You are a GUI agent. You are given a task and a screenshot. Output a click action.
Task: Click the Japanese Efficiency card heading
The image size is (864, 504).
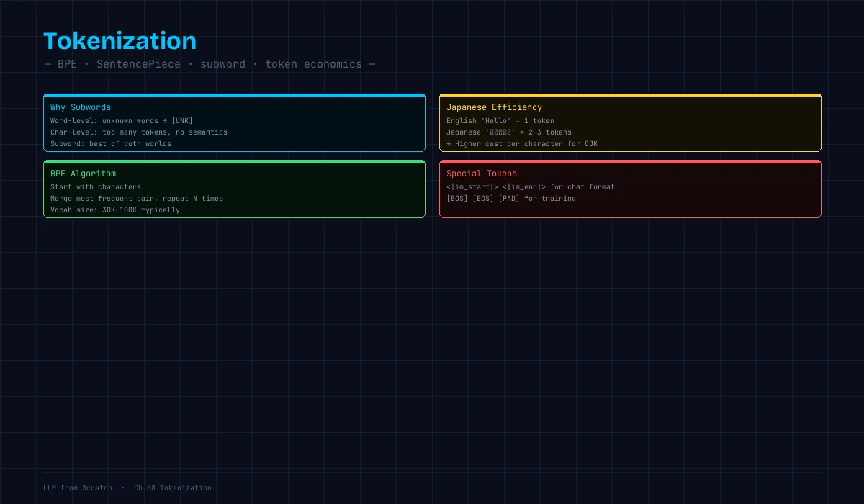pos(494,107)
